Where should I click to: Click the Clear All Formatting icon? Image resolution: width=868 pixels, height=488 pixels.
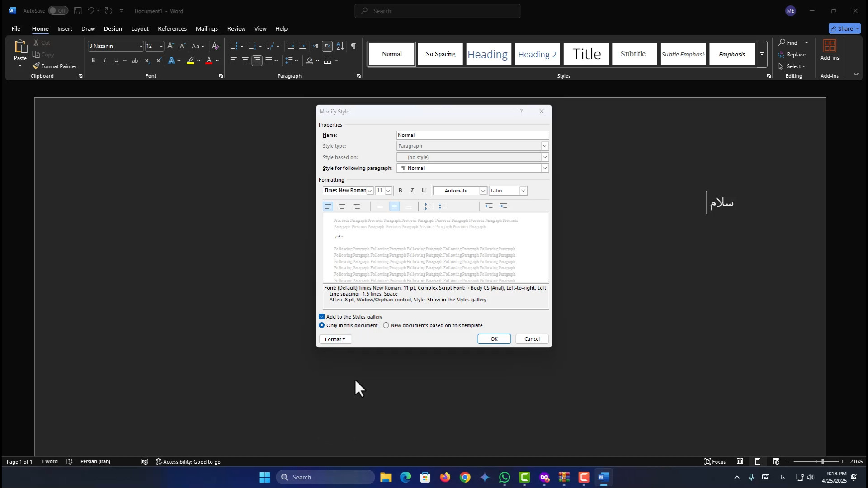[216, 46]
